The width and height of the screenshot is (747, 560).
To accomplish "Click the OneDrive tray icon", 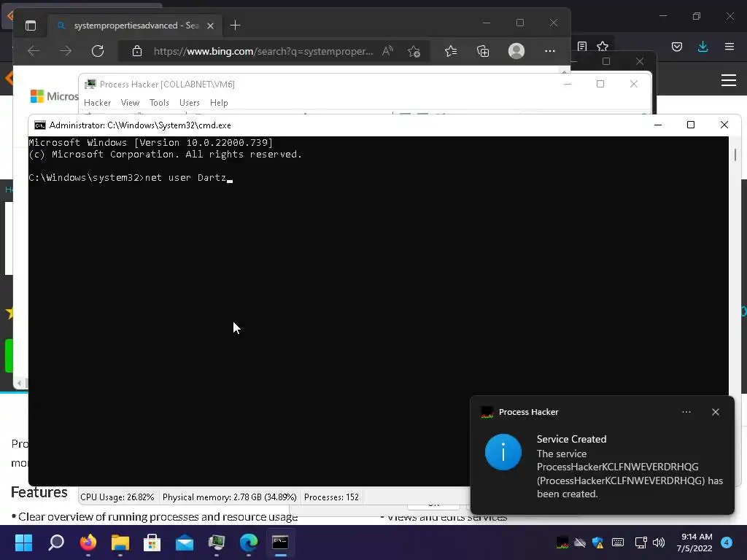I will click(x=580, y=542).
